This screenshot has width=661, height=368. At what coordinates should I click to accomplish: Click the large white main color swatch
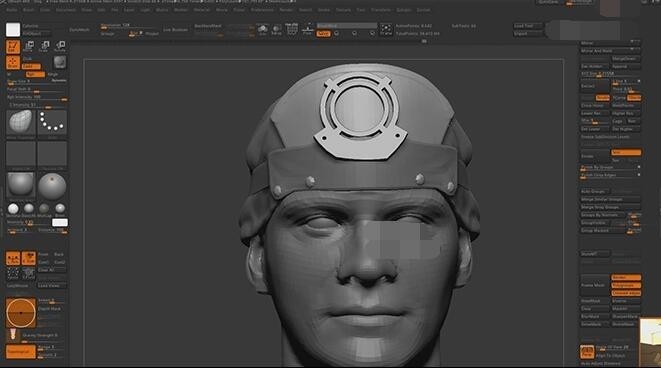(x=13, y=30)
